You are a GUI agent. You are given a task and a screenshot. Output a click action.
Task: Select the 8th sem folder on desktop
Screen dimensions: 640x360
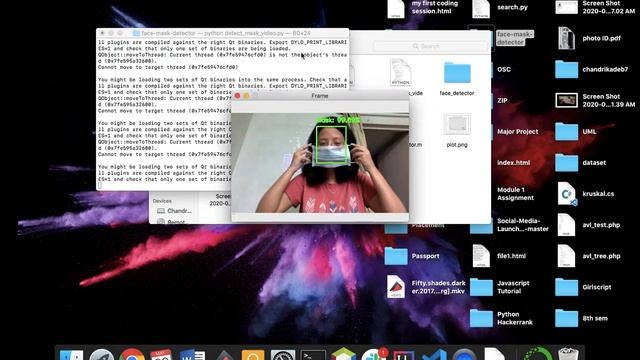point(567,318)
